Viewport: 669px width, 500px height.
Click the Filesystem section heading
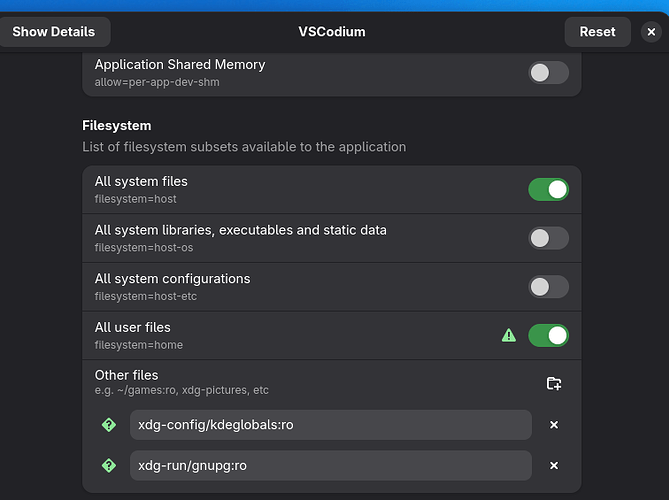click(x=116, y=126)
